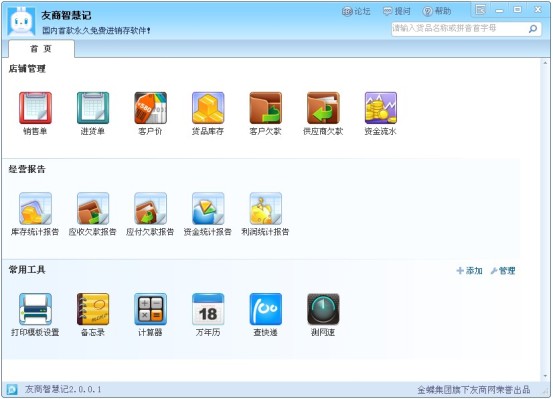Image resolution: width=553 pixels, height=399 pixels.
Task: Click the 经营报告 section heading
Action: pos(27,169)
